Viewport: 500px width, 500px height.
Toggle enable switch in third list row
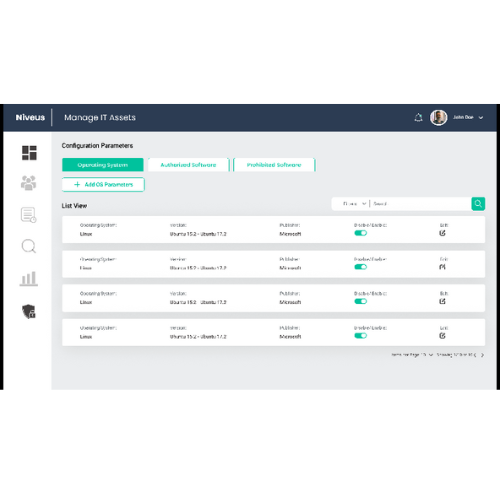pos(360,301)
